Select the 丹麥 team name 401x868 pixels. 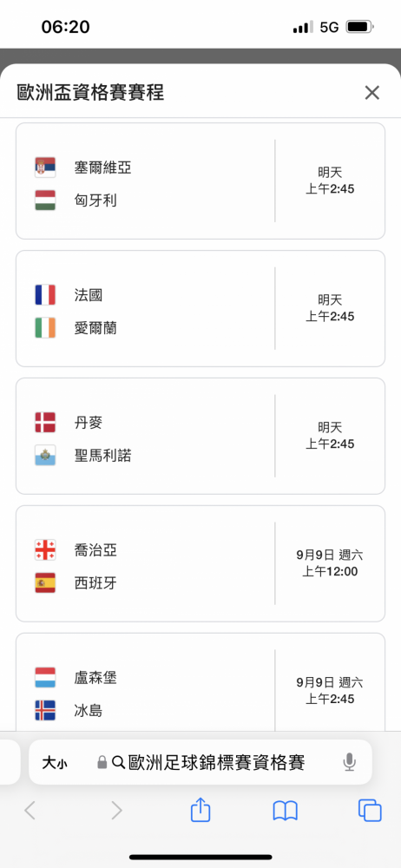tap(88, 423)
